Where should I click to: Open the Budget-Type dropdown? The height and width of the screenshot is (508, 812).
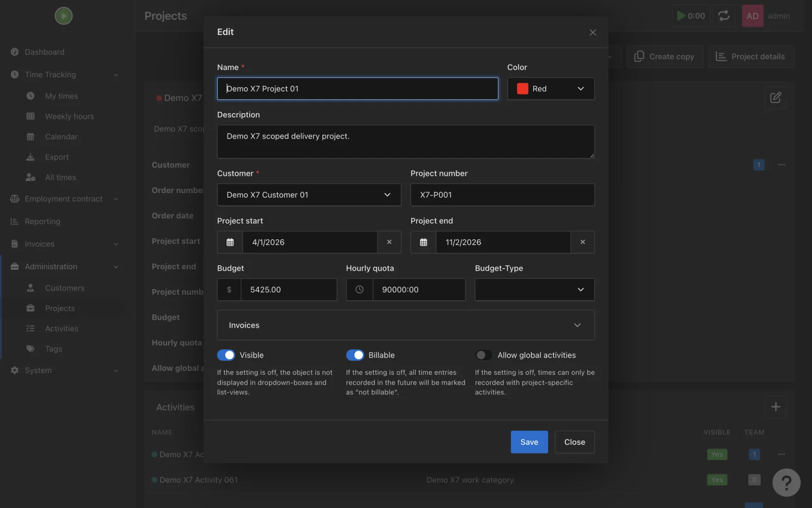[535, 290]
